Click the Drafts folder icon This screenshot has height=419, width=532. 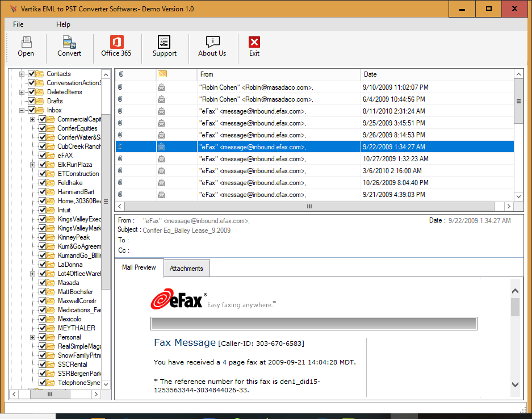point(40,100)
